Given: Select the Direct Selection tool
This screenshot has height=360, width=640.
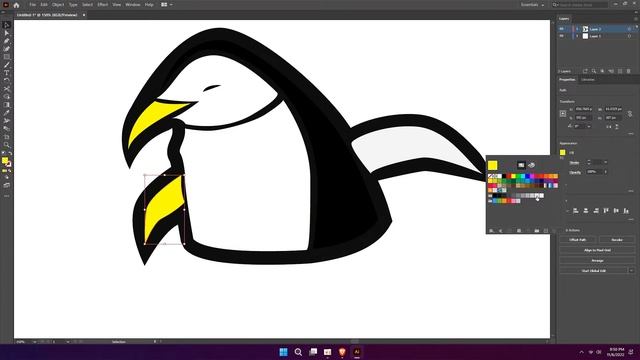Looking at the screenshot, I should point(7,33).
